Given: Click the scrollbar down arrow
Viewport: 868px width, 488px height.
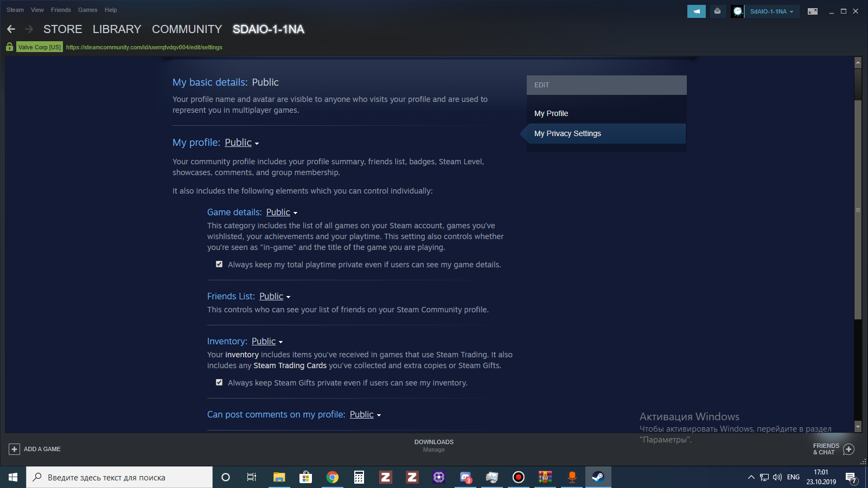Looking at the screenshot, I should pos(858,427).
